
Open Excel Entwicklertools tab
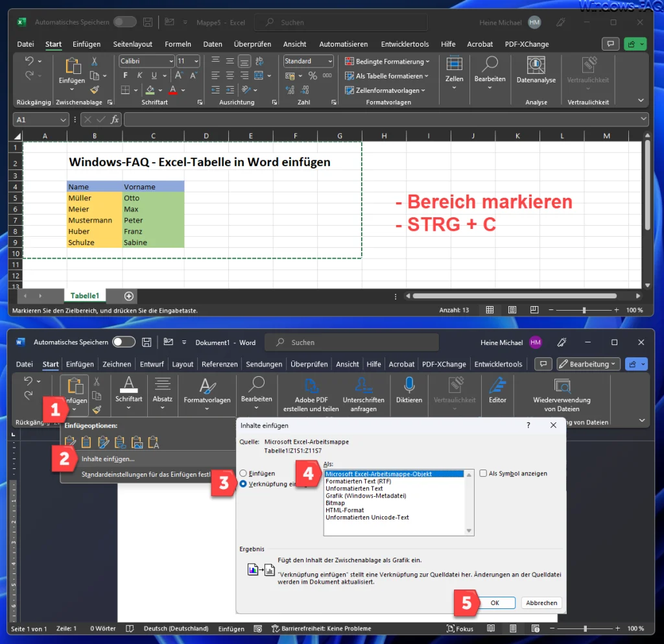tap(405, 44)
